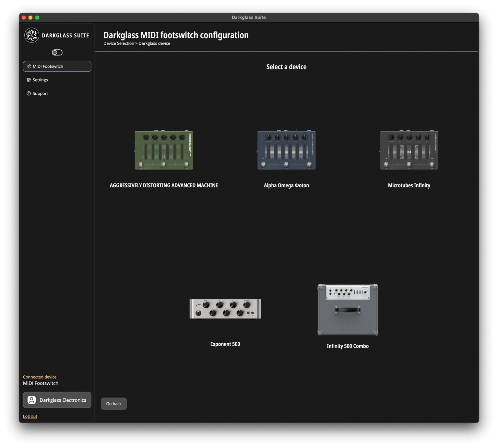Select the Microtubes Infinity pedal image
This screenshot has width=498, height=448.
coord(409,150)
